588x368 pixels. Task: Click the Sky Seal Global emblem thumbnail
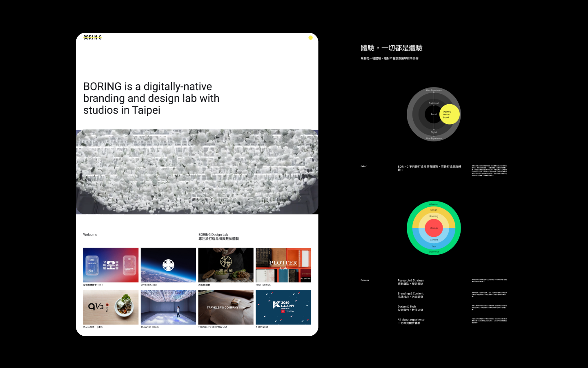[168, 265]
